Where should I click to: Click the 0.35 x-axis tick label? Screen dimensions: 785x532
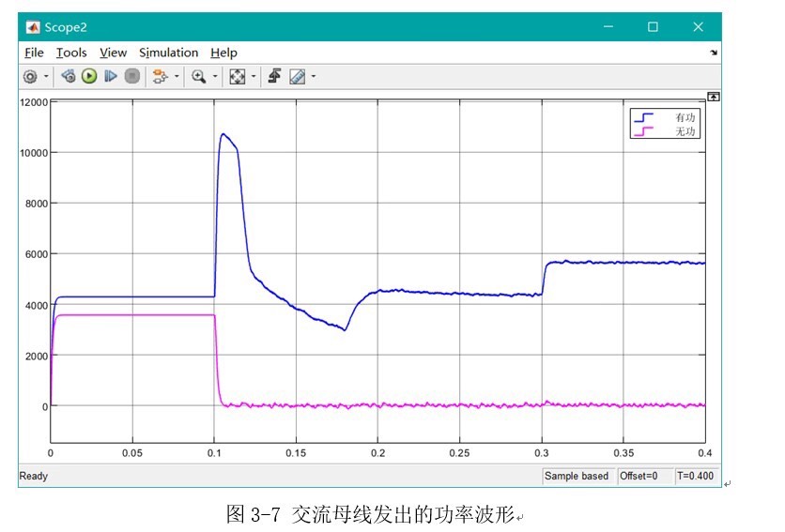[x=623, y=453]
